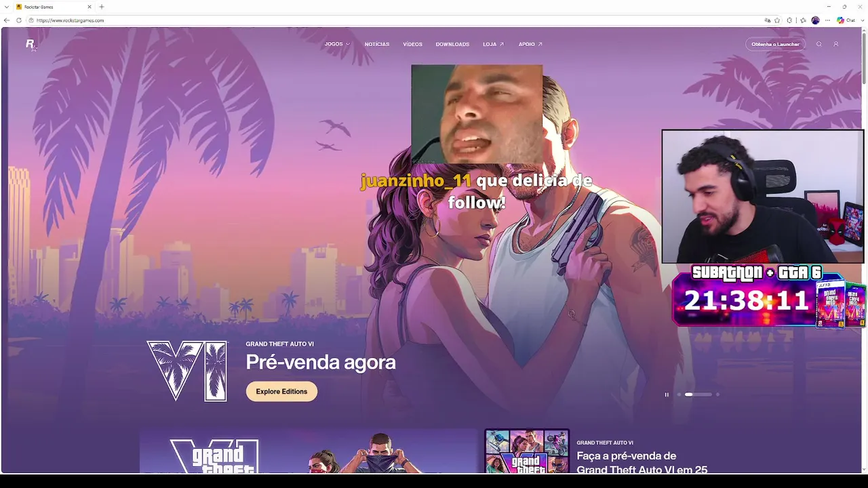Add page to favorites with the star icon

coord(777,20)
